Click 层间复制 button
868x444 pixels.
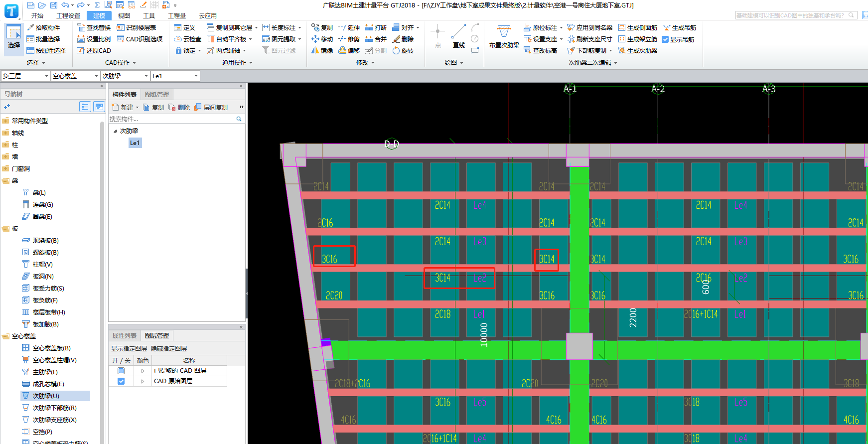pyautogui.click(x=211, y=107)
